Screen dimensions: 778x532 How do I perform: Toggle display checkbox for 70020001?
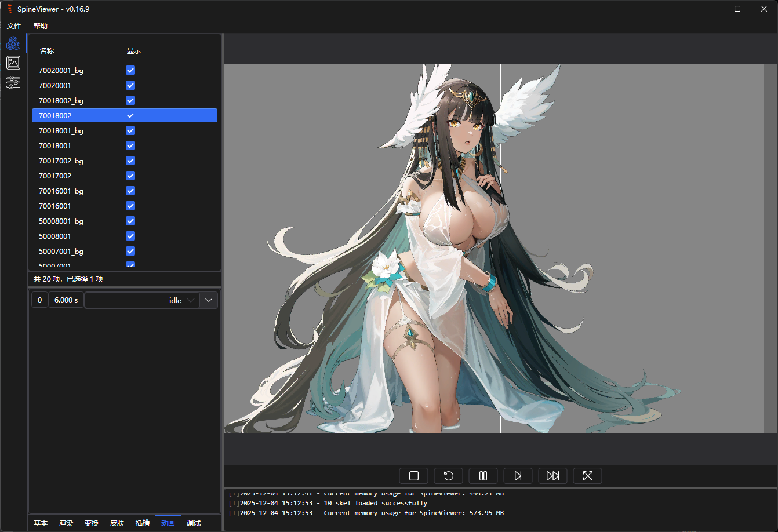coord(130,85)
